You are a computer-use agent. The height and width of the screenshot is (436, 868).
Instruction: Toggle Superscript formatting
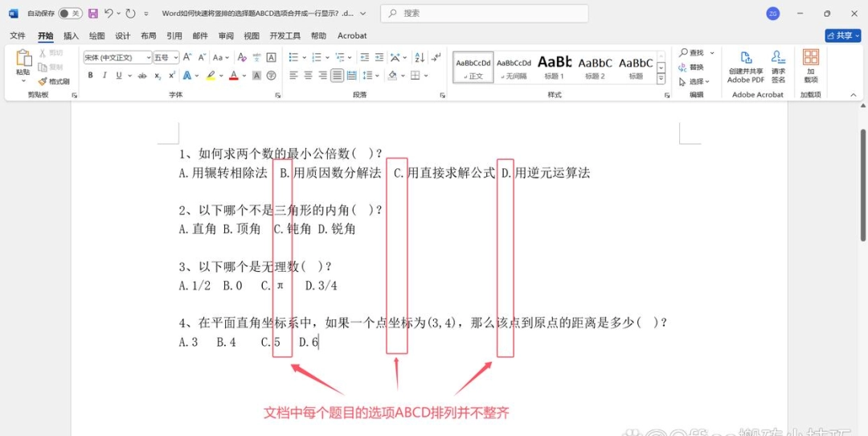pyautogui.click(x=172, y=76)
